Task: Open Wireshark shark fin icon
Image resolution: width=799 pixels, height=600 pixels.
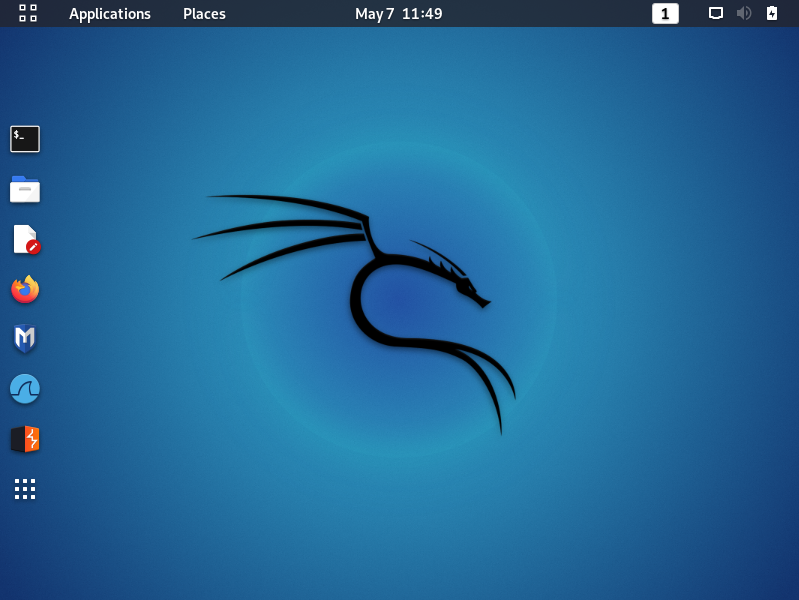Action: click(24, 388)
